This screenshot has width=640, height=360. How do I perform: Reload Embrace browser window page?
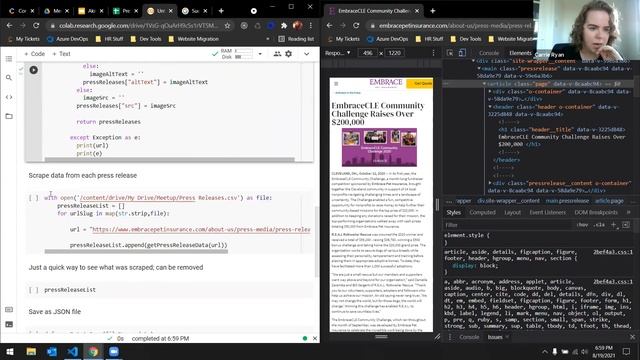(x=356, y=25)
